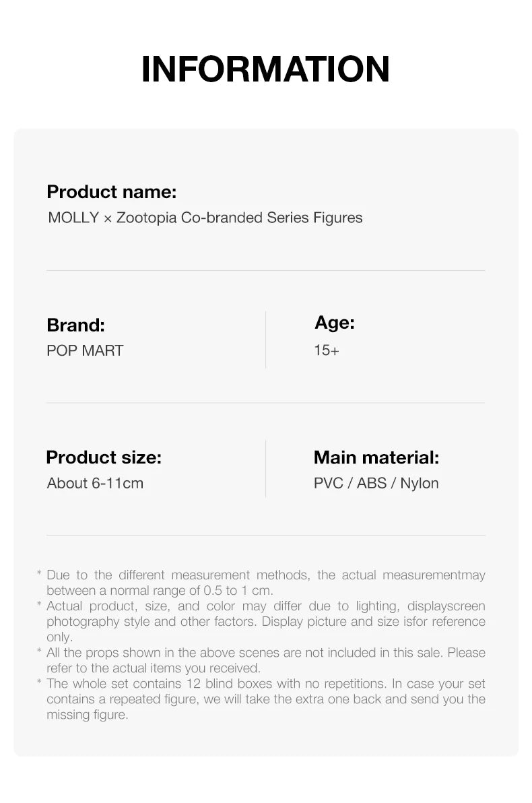Viewport: 532px width, 803px height.
Task: Click the PVC / ABS / Nylon material text
Action: pyautogui.click(x=376, y=483)
